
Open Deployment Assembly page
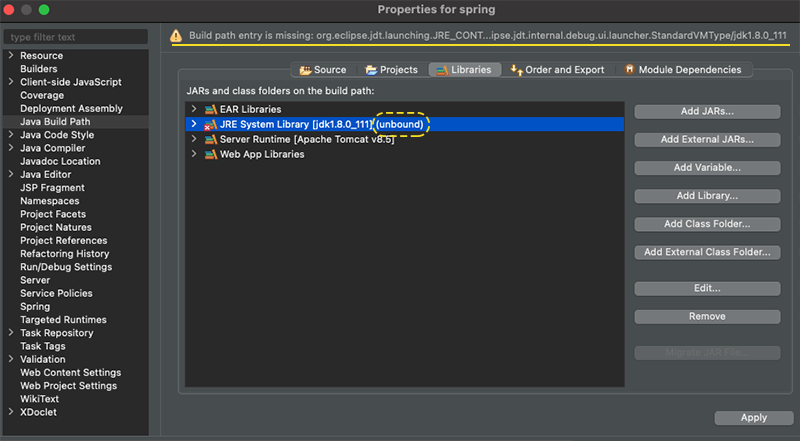point(71,109)
